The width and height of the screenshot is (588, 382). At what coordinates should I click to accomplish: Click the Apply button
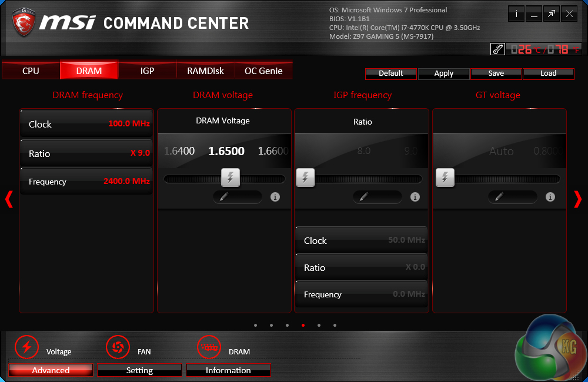443,73
